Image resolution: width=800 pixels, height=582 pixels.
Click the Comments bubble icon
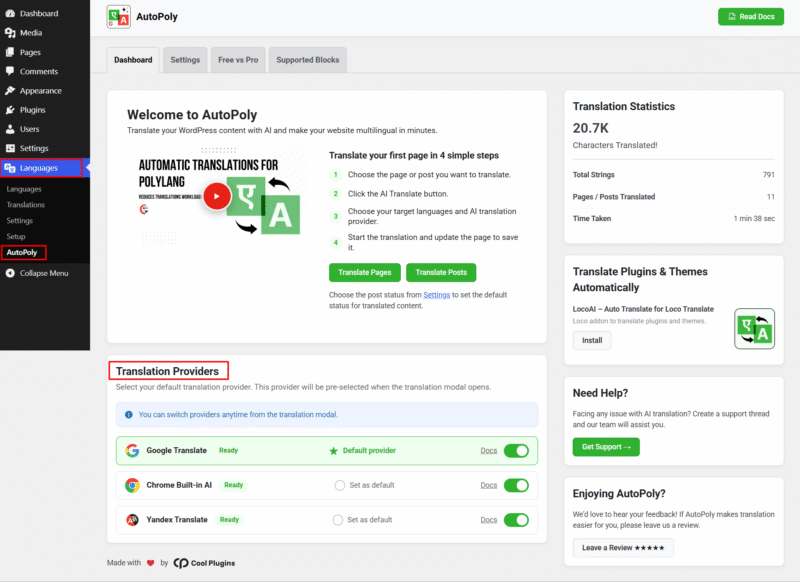[x=10, y=71]
